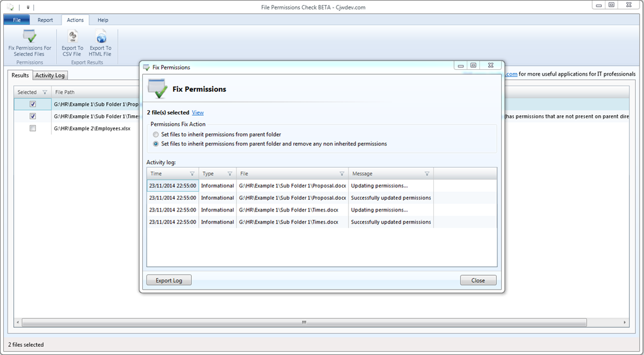Select inherit permissions from parent folder only
The height and width of the screenshot is (355, 644).
click(156, 135)
